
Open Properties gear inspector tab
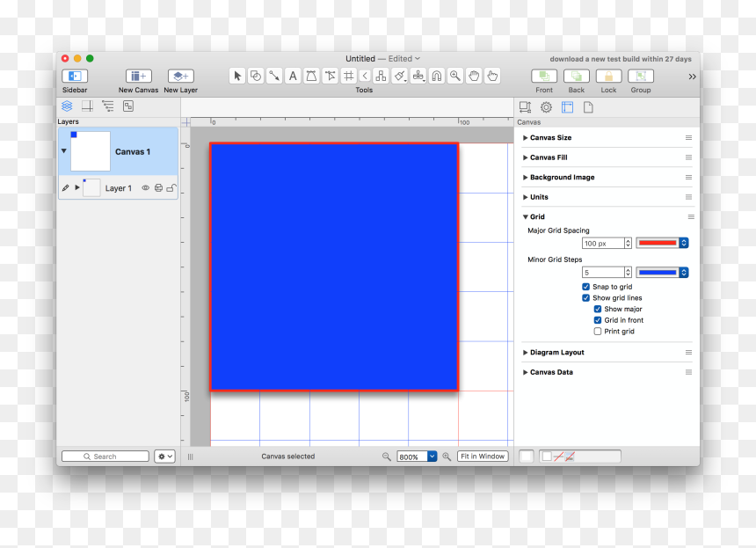point(546,107)
